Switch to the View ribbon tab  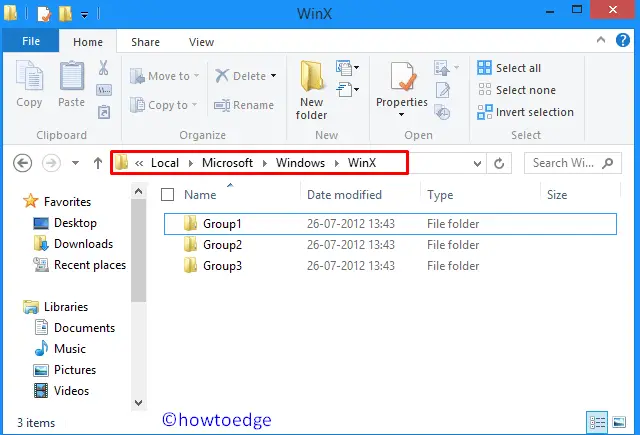(x=201, y=42)
